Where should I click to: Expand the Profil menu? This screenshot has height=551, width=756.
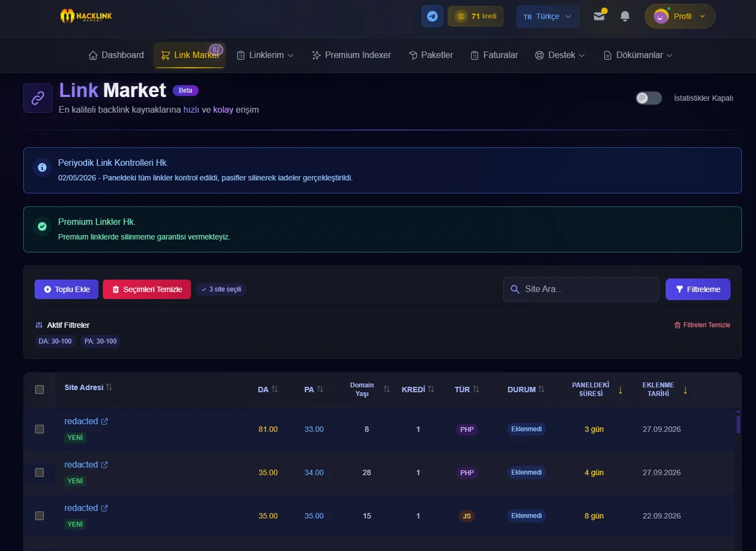[x=680, y=16]
